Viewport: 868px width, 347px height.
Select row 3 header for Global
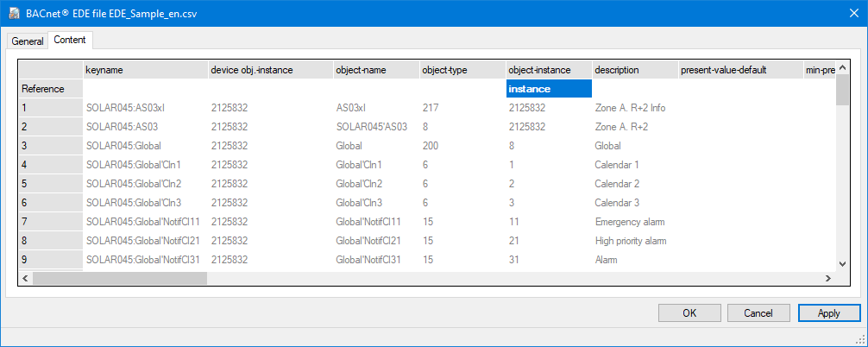51,146
